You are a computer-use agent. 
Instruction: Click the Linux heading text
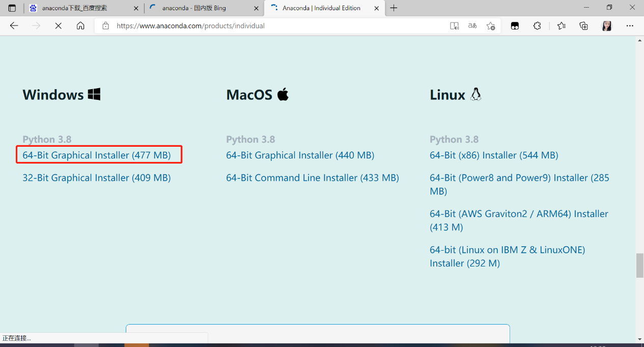[447, 95]
